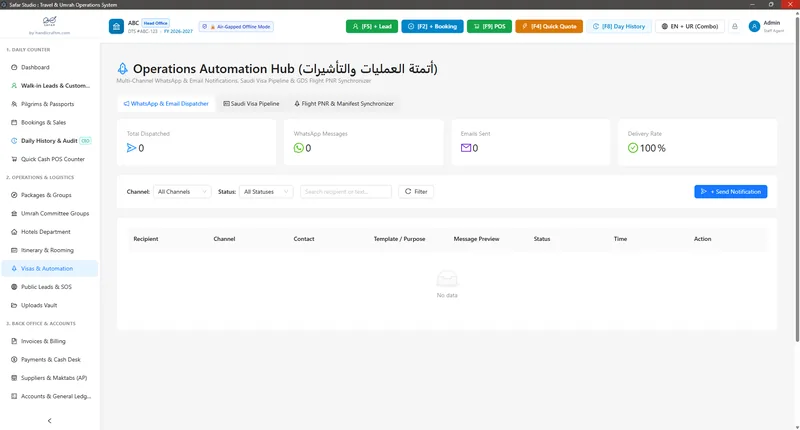Switch to Saudi Visa Pipeline tab
The height and width of the screenshot is (430, 800).
252,104
